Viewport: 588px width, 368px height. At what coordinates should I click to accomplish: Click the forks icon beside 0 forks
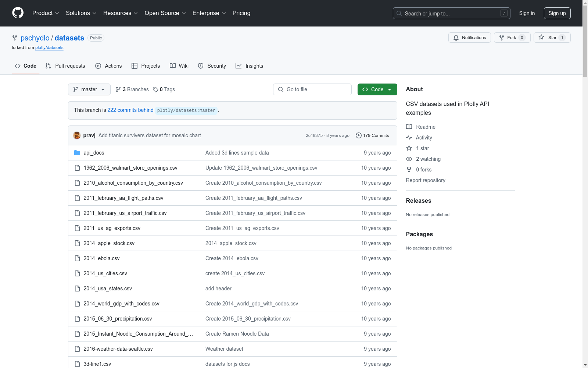[409, 170]
